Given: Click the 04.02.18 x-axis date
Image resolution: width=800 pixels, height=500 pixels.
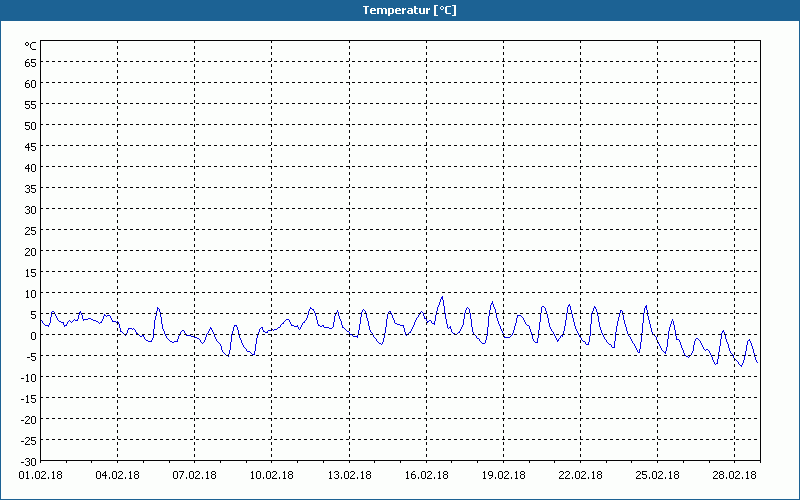Looking at the screenshot, I should [x=117, y=476].
